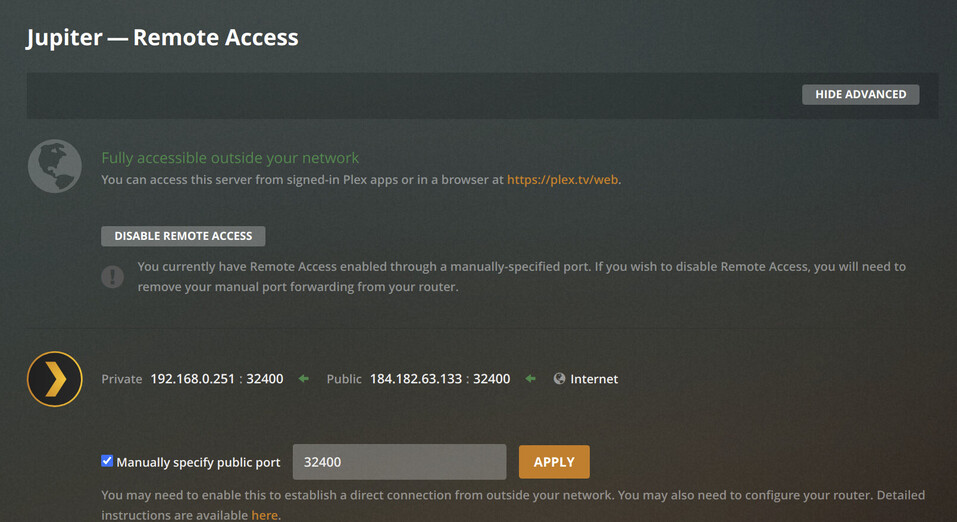The height and width of the screenshot is (522, 957).
Task: Click Disable Remote Access button
Action: tap(183, 236)
